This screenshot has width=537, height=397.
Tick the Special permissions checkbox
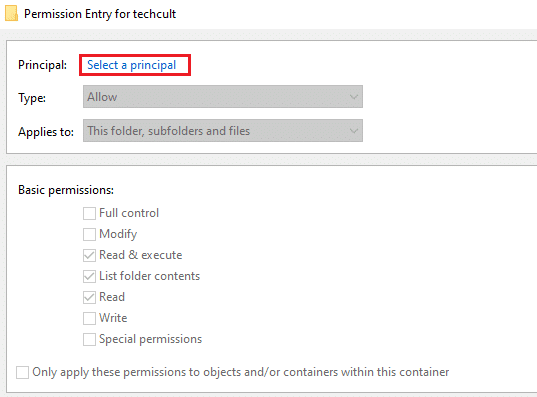tap(89, 339)
